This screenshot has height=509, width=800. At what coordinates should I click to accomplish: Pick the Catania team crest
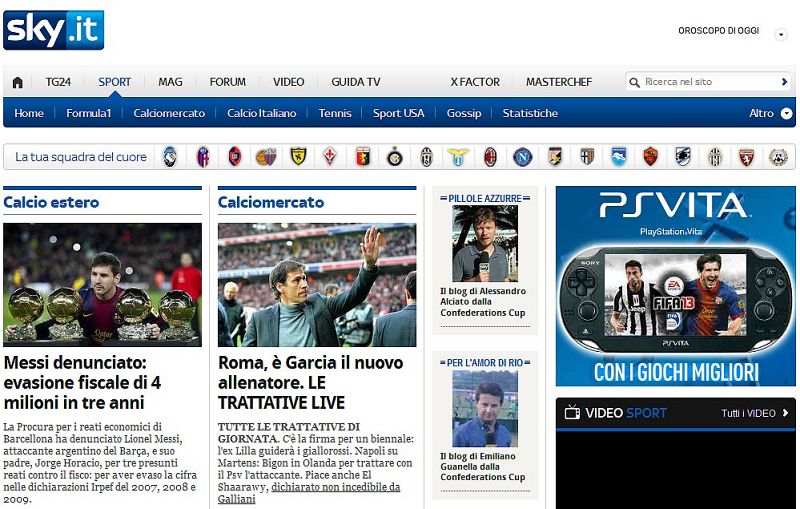pyautogui.click(x=266, y=157)
